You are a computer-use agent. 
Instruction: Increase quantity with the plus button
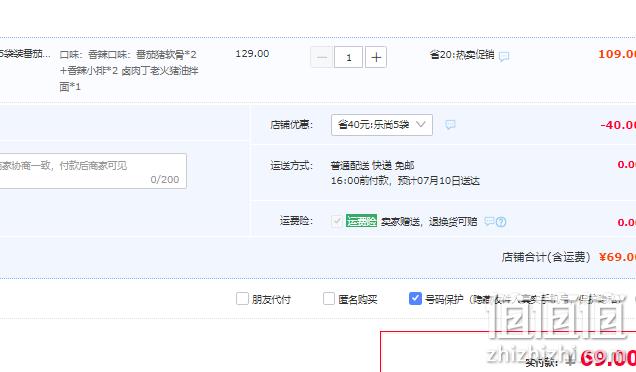click(376, 57)
